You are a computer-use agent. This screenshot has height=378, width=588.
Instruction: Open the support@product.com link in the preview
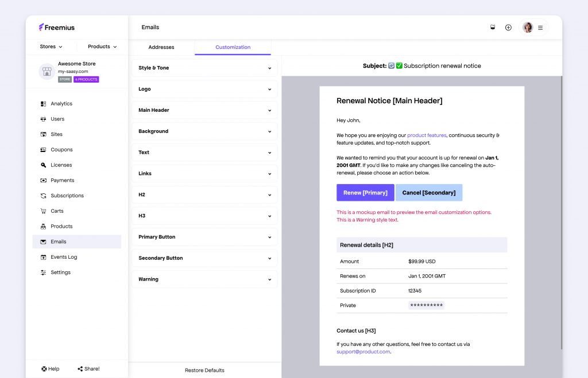[x=363, y=351]
